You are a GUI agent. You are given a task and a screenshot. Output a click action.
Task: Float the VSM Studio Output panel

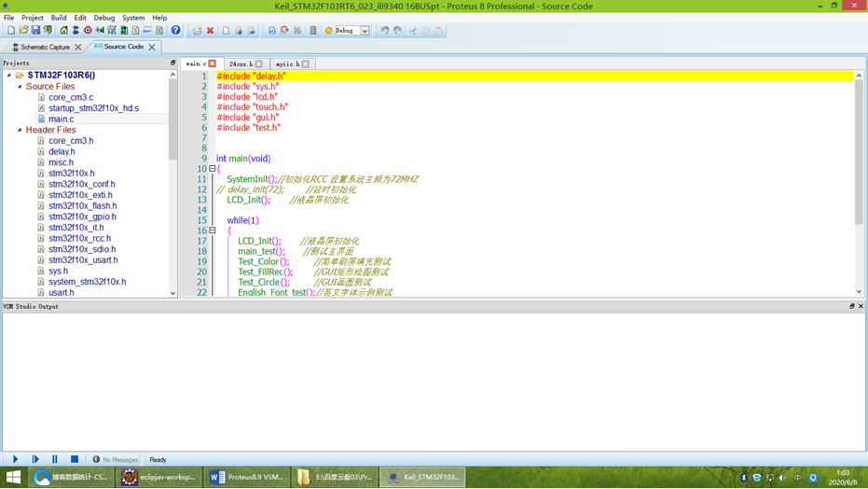(852, 306)
